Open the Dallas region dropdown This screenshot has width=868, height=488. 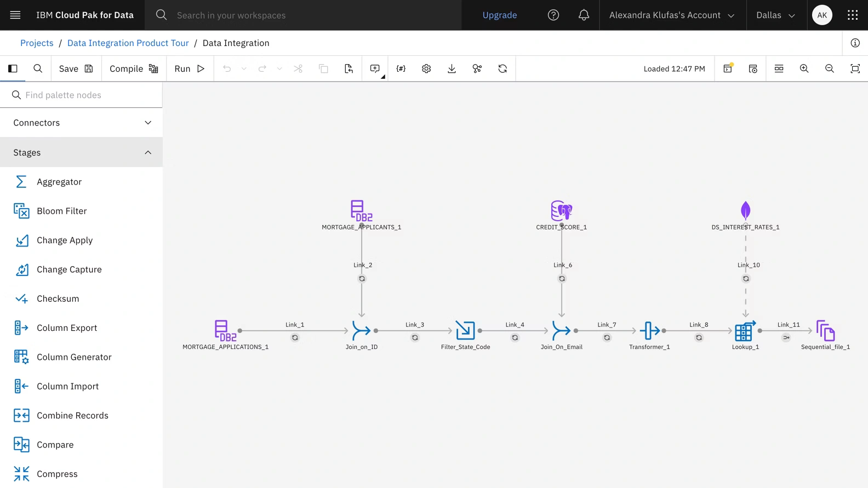[775, 15]
